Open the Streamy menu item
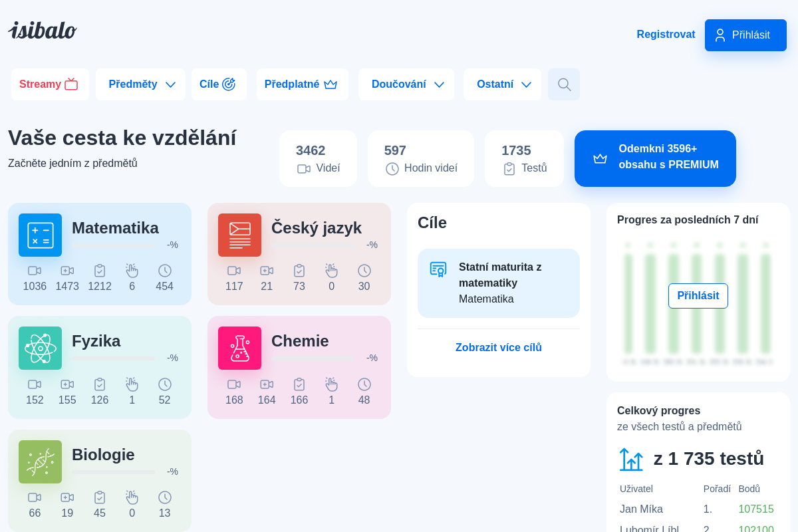Viewport: 798px width, 532px height. click(50, 84)
